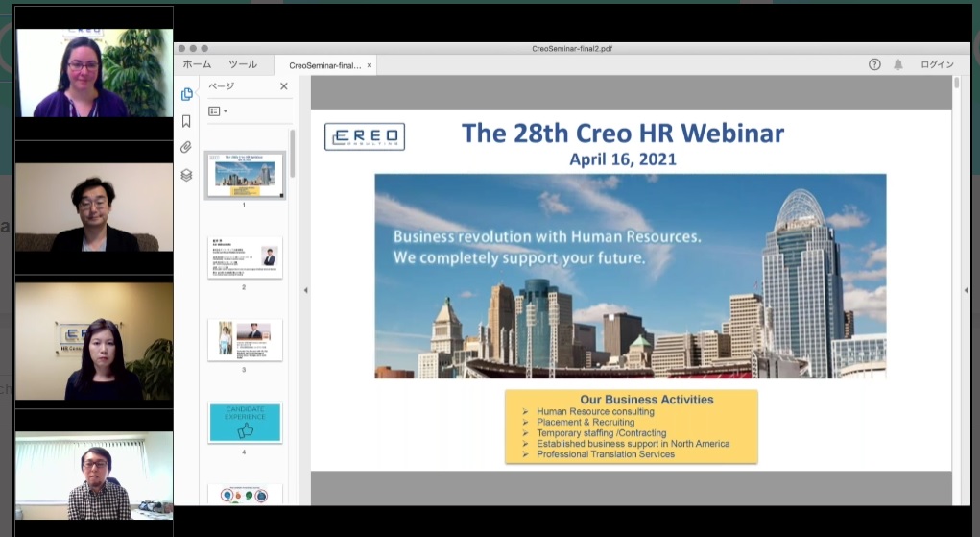Viewport: 980px width, 537px height.
Task: Click the Creo Consulting logo on slide
Action: [x=365, y=136]
